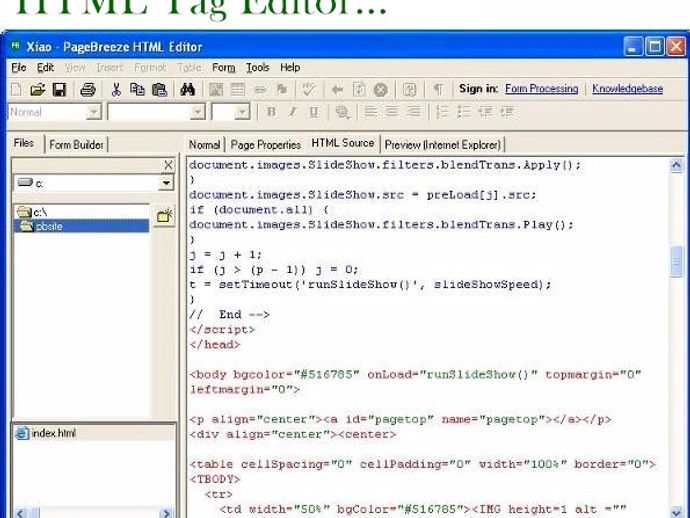Open Find with the binoculars icon
This screenshot has width=690, height=518.
(187, 90)
